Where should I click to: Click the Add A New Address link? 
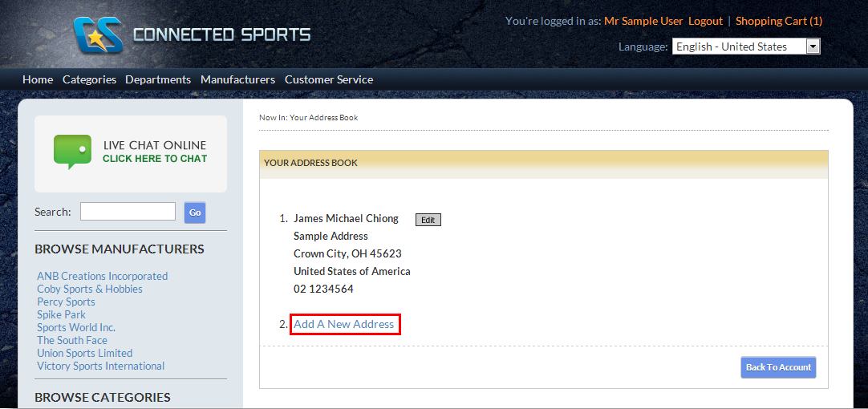(x=344, y=324)
